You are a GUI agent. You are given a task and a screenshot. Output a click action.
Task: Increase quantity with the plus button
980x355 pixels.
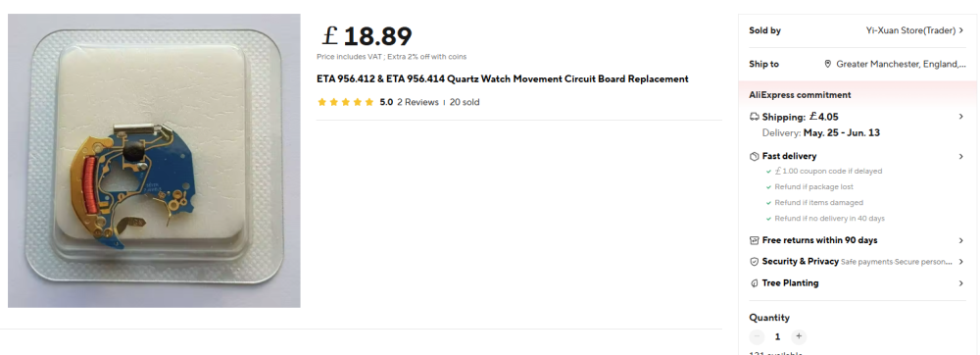click(x=798, y=337)
